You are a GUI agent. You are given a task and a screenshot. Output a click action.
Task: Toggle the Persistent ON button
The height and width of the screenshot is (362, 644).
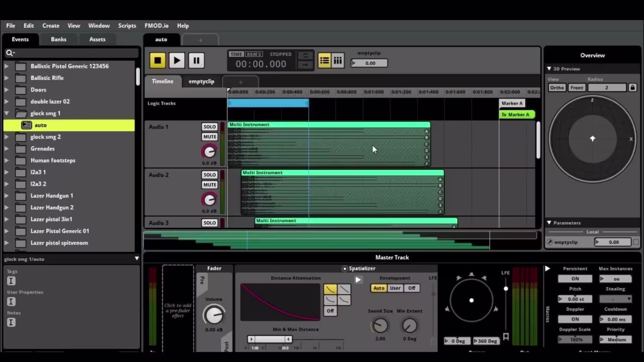point(575,279)
